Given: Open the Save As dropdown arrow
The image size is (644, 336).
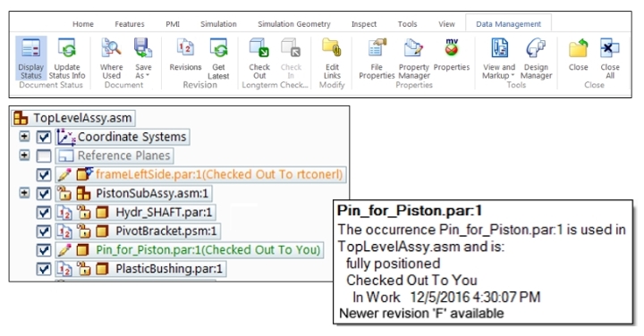Looking at the screenshot, I should pos(148,76).
